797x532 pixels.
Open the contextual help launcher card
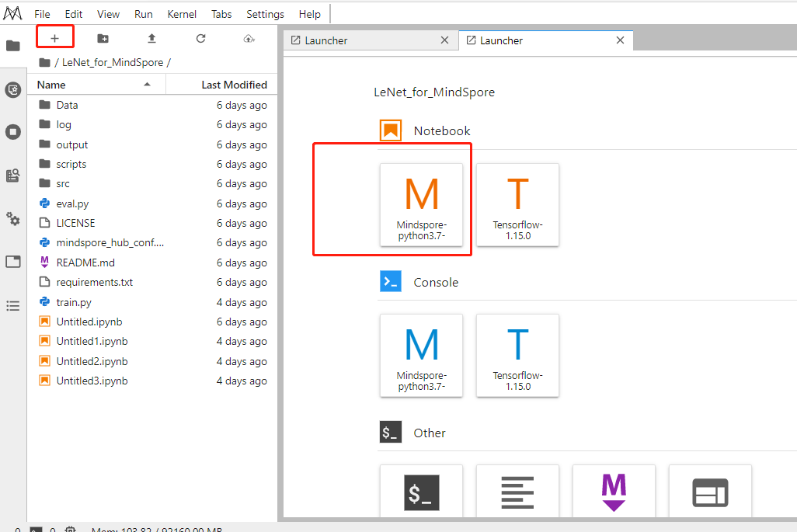[710, 492]
